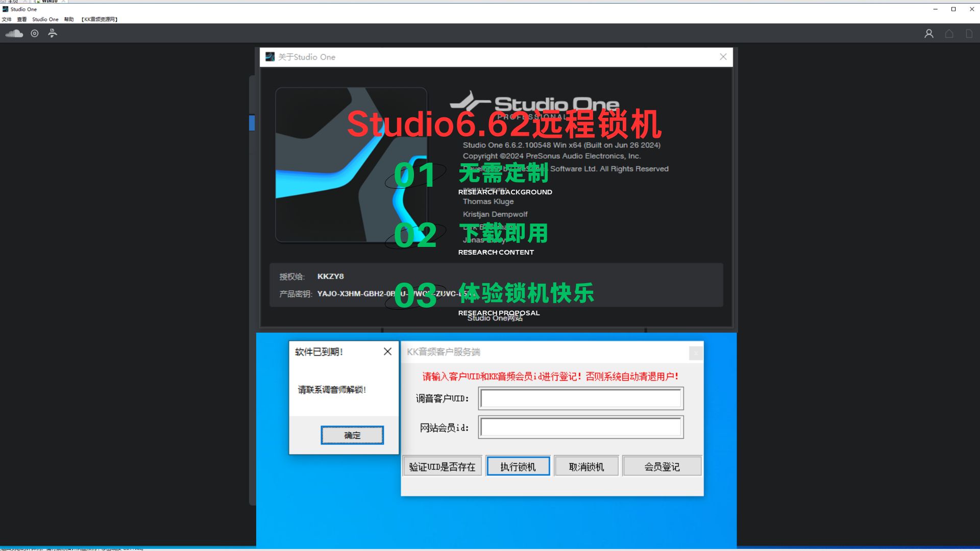Click the circular target icon in toolbar
Screen dimensions: 980x551
click(35, 34)
